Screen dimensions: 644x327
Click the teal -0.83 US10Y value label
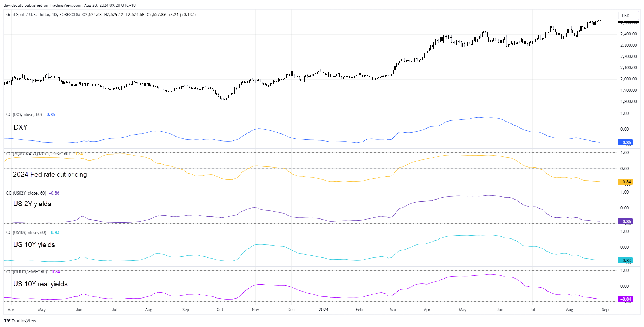click(x=625, y=261)
